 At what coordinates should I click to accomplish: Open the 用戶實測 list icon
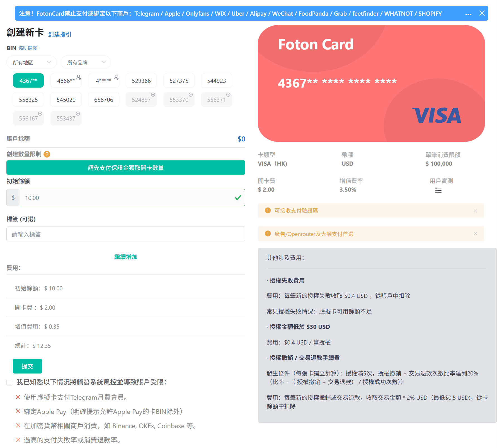pos(438,191)
